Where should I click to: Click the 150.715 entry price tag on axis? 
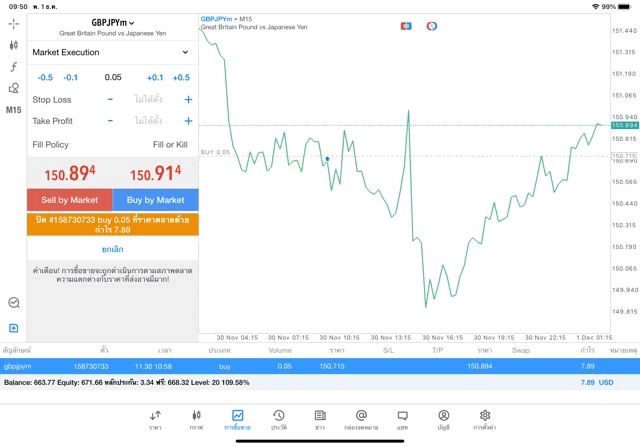pos(624,156)
